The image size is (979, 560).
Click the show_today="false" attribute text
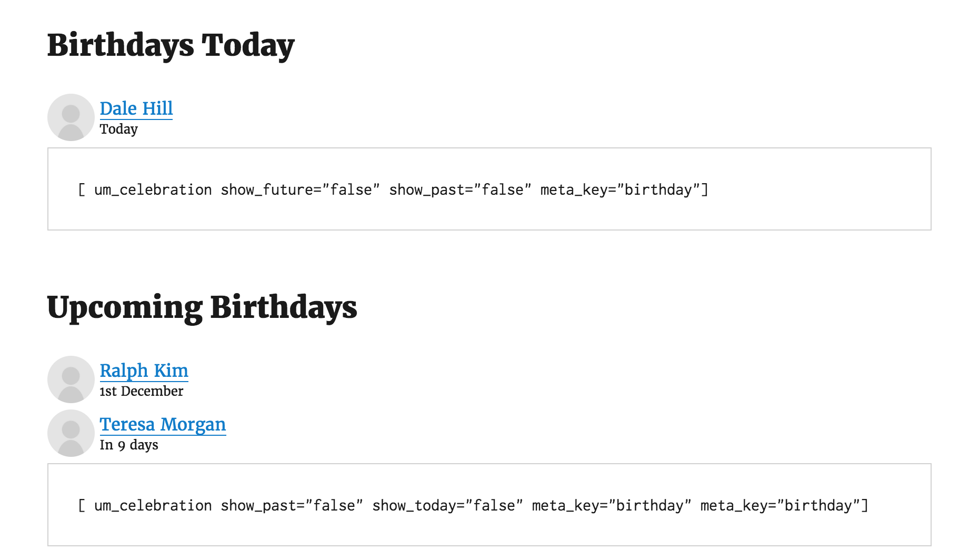pyautogui.click(x=447, y=505)
